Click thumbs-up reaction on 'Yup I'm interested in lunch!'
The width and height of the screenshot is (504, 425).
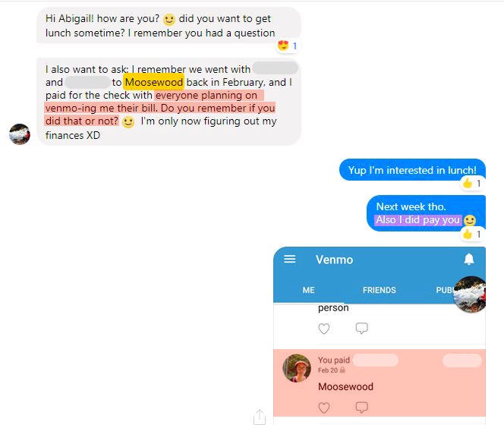[472, 183]
